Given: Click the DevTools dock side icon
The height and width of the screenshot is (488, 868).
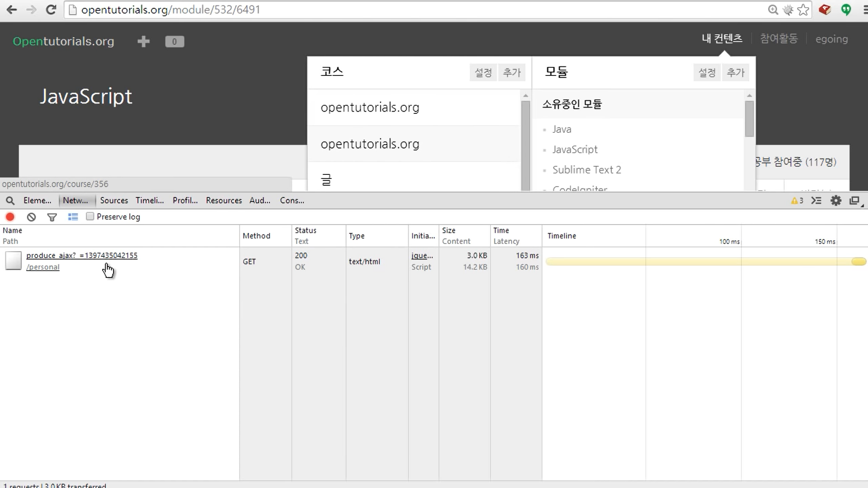Looking at the screenshot, I should coord(854,201).
